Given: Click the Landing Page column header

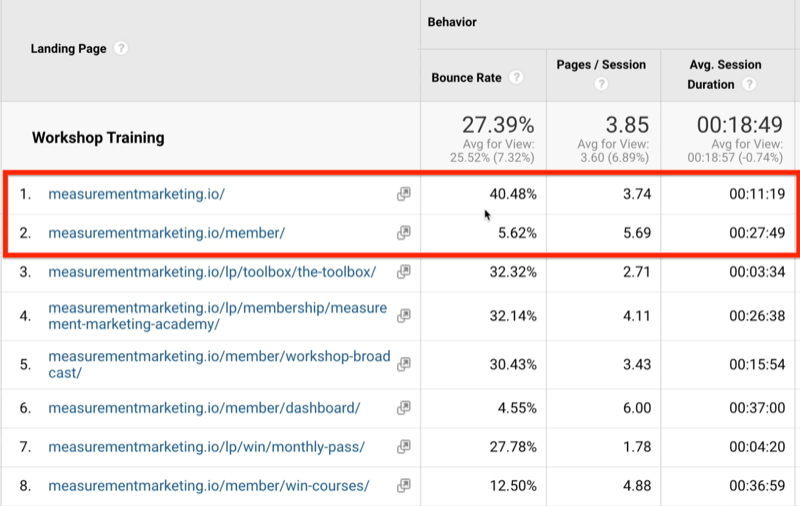Looking at the screenshot, I should tap(70, 47).
